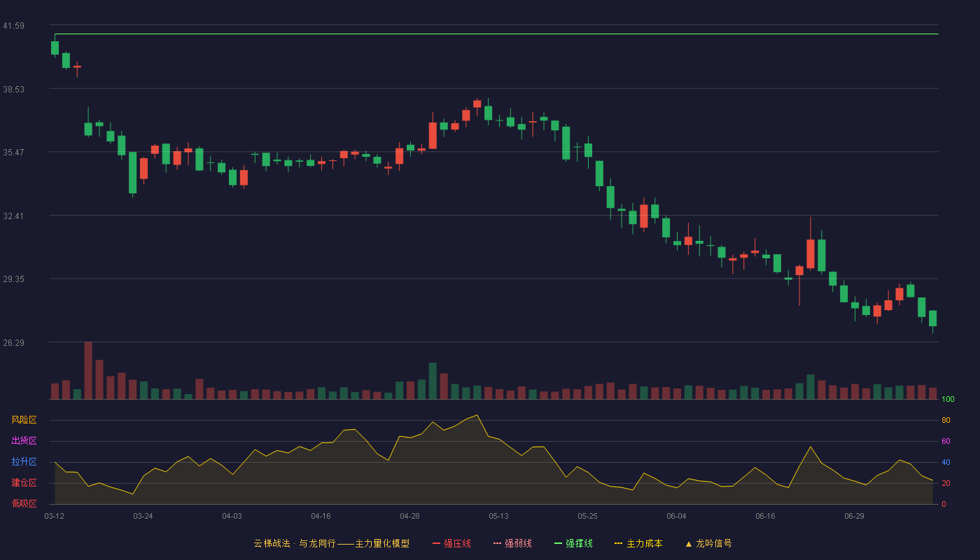Select the 出货区 zone label
This screenshot has height=560, width=980.
click(24, 441)
